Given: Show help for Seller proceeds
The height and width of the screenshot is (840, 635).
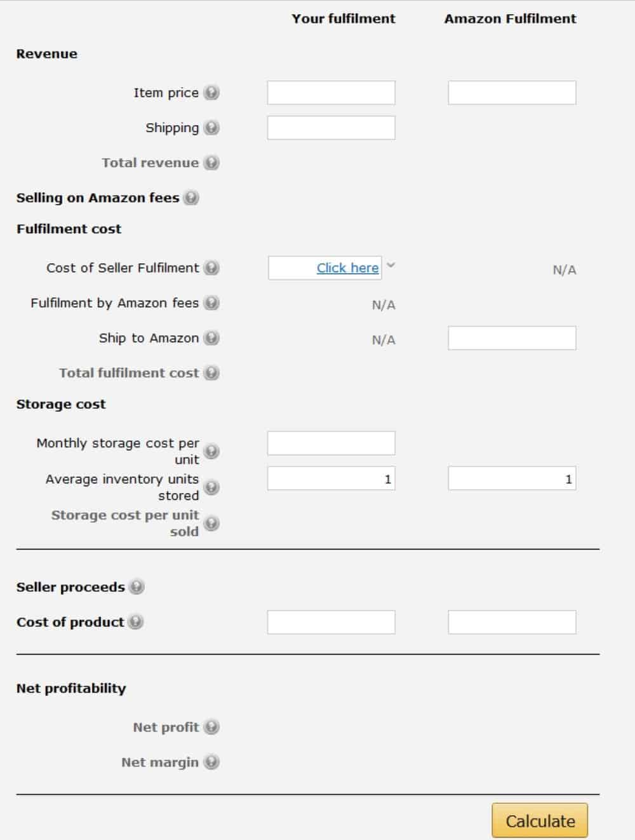Looking at the screenshot, I should coord(136,587).
